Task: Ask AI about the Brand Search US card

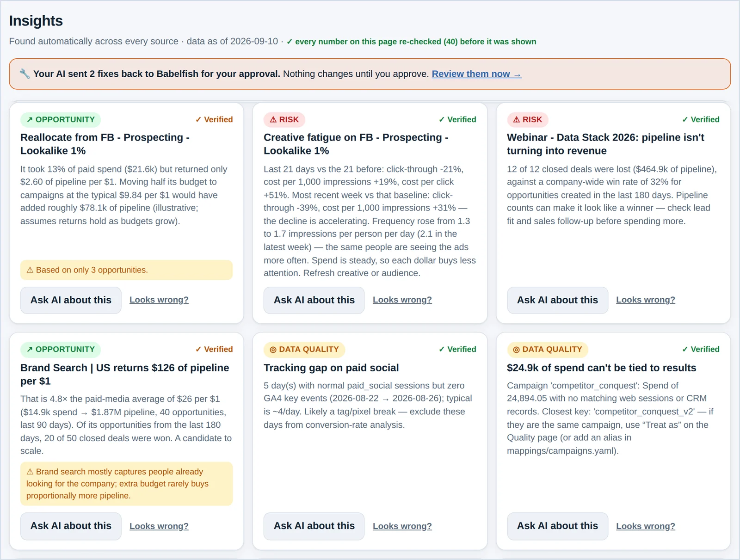Action: point(71,526)
